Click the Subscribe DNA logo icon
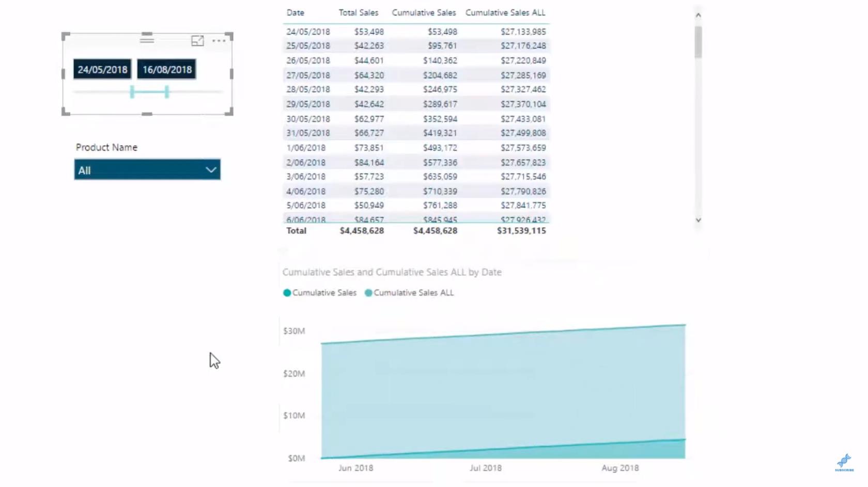This screenshot has width=868, height=487. point(844,462)
